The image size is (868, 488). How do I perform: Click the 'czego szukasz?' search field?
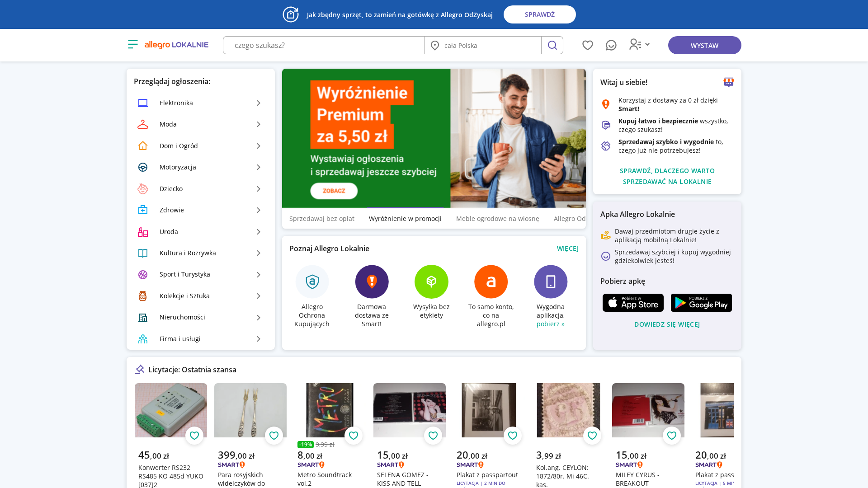click(x=324, y=45)
